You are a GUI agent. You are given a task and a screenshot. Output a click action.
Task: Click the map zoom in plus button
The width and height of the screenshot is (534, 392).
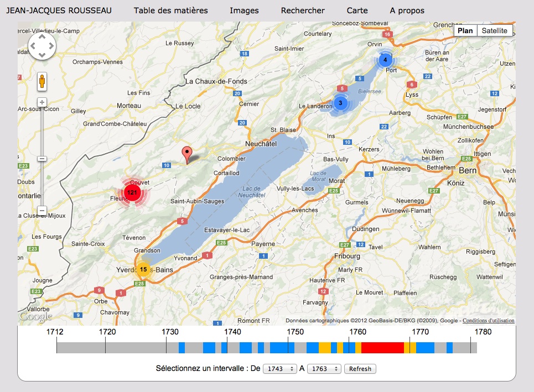[42, 102]
